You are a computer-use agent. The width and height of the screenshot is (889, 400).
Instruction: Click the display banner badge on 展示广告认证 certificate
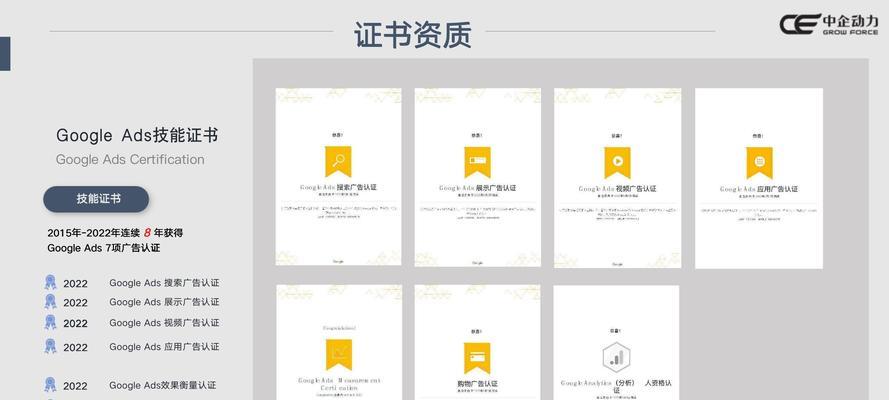click(x=477, y=162)
